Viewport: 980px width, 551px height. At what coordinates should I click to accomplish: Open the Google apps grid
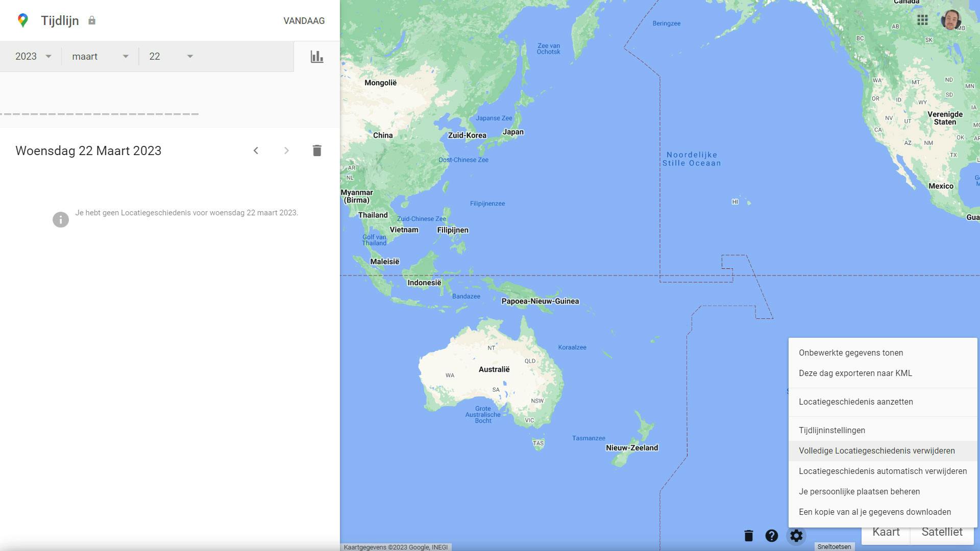coord(922,20)
